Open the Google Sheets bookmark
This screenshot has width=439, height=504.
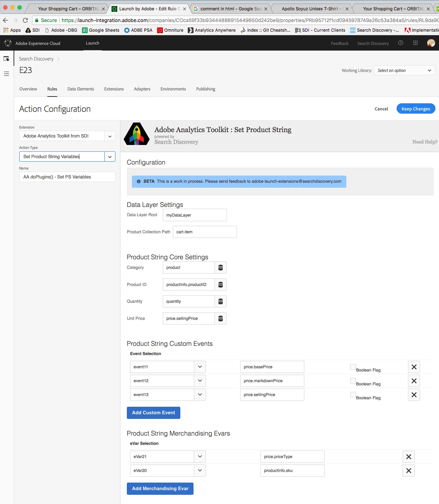click(101, 30)
